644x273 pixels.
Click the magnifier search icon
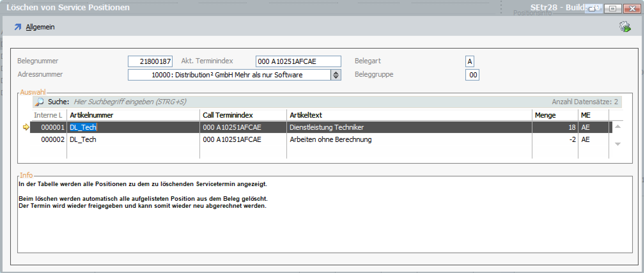pyautogui.click(x=39, y=102)
